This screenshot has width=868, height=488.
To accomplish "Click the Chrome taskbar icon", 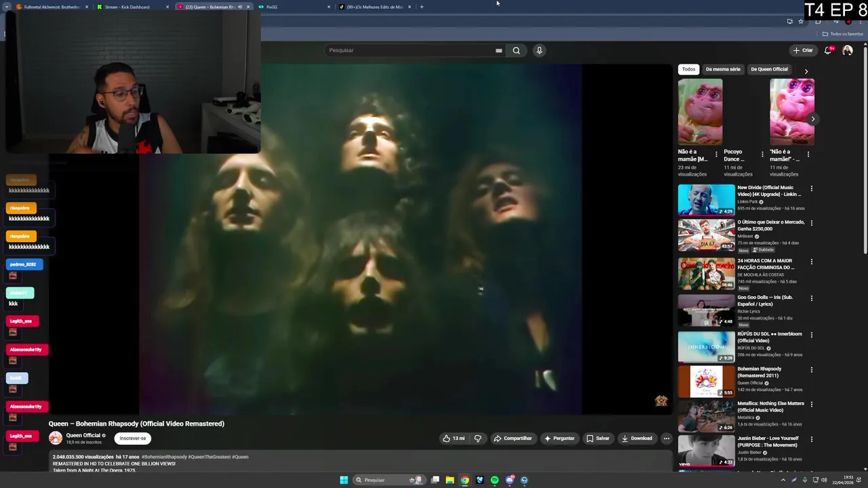I will point(465,480).
